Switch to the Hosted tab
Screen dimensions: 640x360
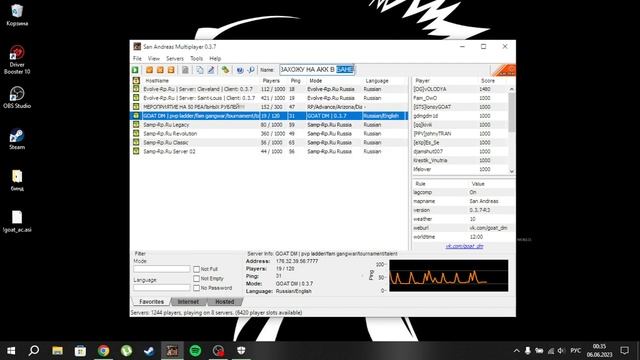[x=224, y=302]
